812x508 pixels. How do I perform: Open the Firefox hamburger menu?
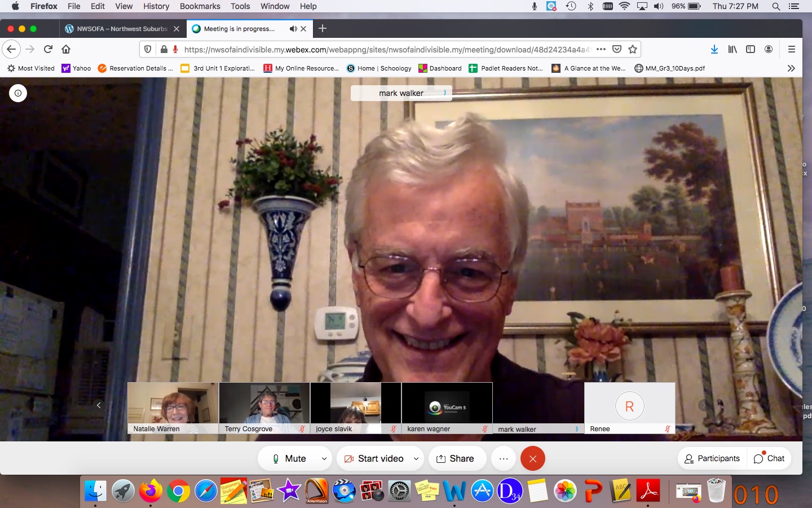792,49
